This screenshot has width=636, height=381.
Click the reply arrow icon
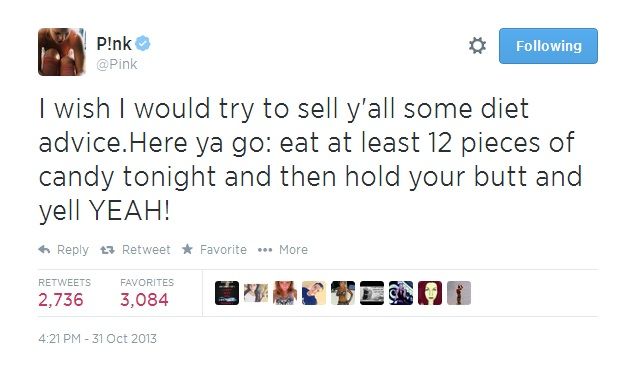[44, 250]
